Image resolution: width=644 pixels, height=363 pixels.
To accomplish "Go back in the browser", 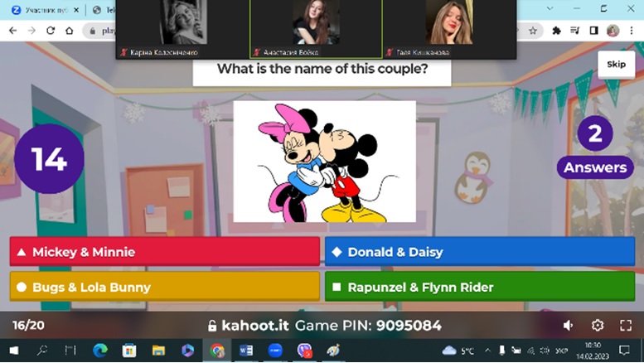I will pyautogui.click(x=12, y=31).
